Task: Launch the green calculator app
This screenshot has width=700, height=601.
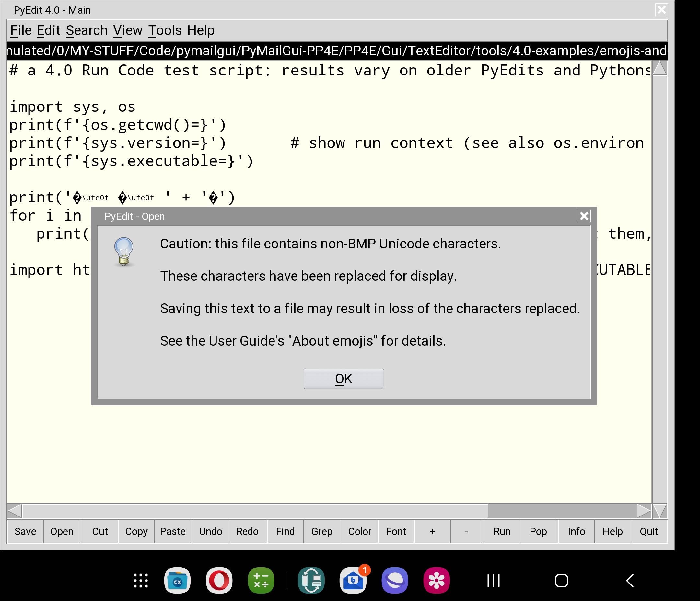Action: 261,581
